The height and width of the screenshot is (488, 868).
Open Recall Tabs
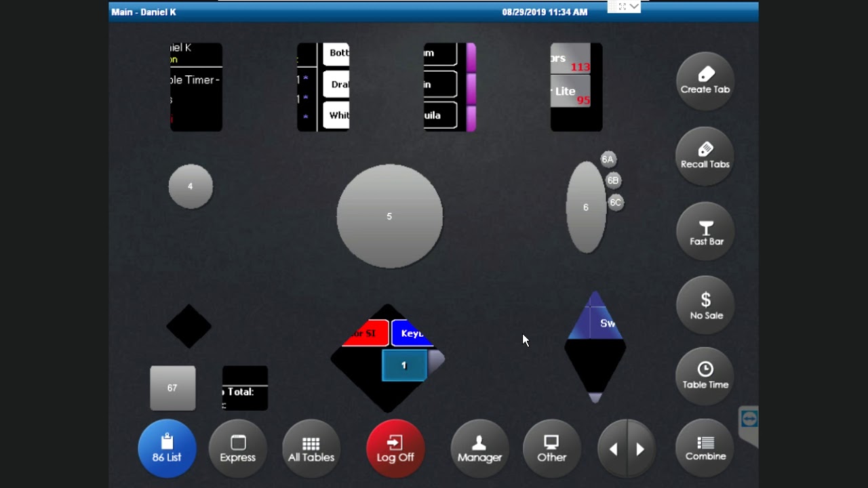pyautogui.click(x=705, y=156)
